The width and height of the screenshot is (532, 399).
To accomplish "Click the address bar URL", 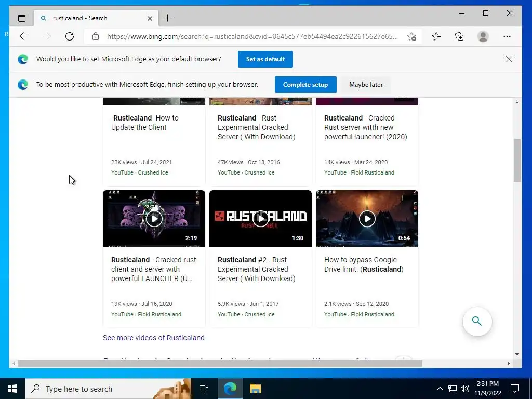I will [x=252, y=37].
